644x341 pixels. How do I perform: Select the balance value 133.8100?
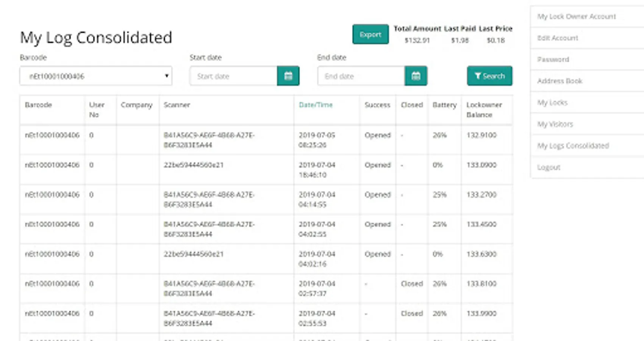(481, 284)
